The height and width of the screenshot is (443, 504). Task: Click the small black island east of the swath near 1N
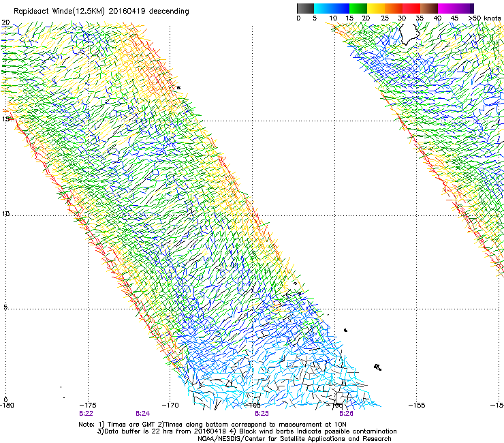click(x=378, y=367)
